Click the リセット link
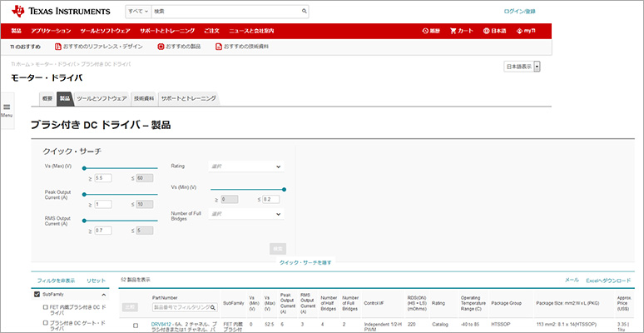Screen dimensions: 644x333 tap(96, 281)
